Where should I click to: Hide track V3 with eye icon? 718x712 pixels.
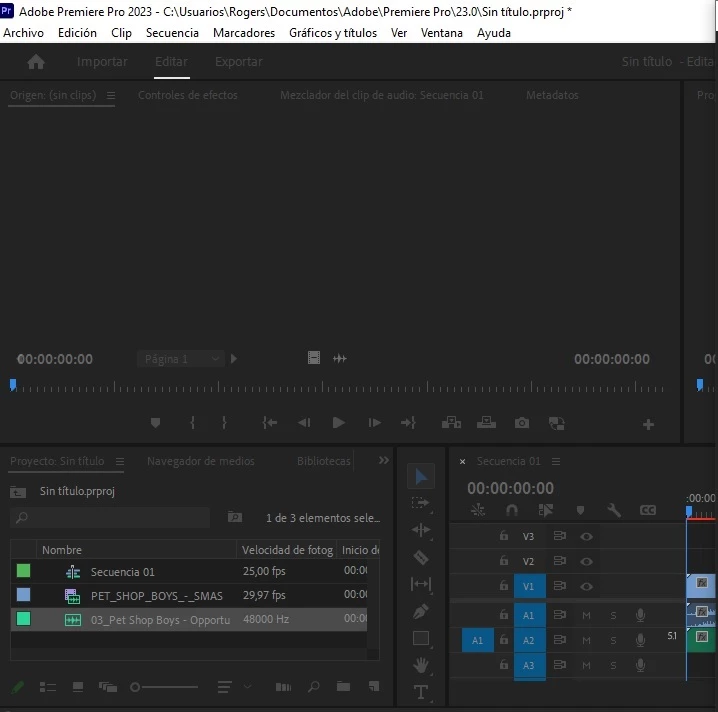click(x=586, y=536)
